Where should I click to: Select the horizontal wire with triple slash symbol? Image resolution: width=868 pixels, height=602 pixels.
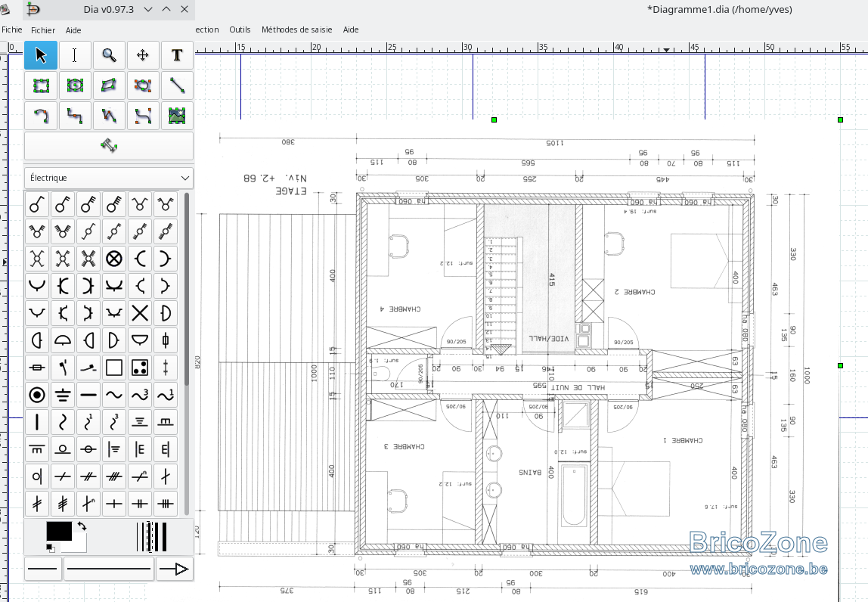114,476
